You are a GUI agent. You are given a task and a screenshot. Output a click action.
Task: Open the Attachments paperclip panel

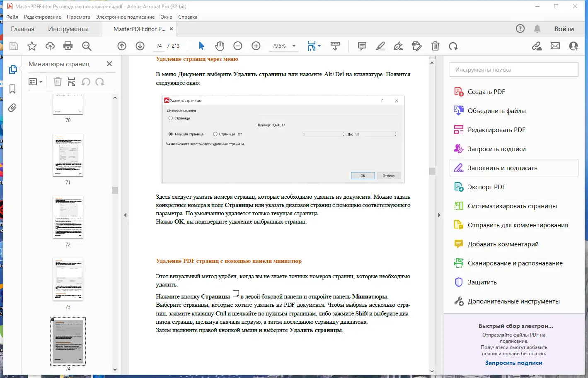click(x=12, y=108)
